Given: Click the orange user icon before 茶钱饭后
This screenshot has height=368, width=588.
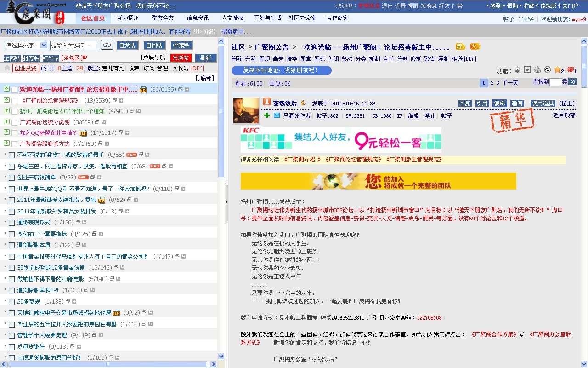Looking at the screenshot, I should (267, 102).
